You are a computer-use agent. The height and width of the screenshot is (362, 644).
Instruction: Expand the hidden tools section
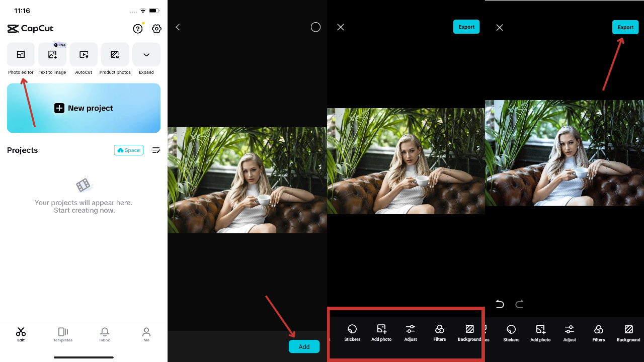(x=146, y=54)
